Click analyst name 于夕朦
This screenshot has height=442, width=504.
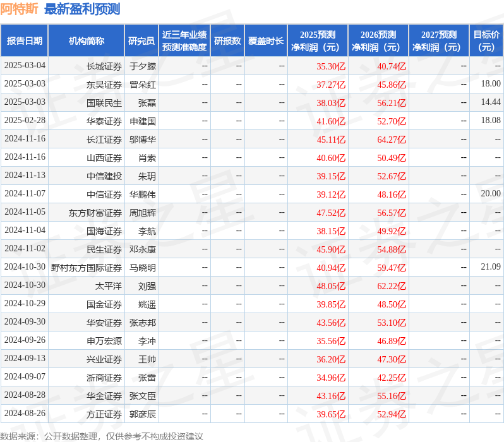[143, 66]
